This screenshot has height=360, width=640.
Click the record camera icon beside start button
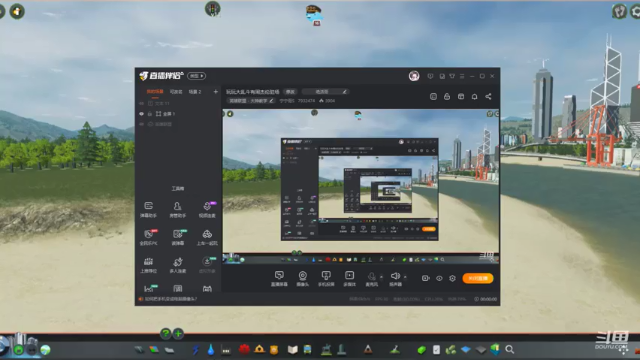(425, 278)
